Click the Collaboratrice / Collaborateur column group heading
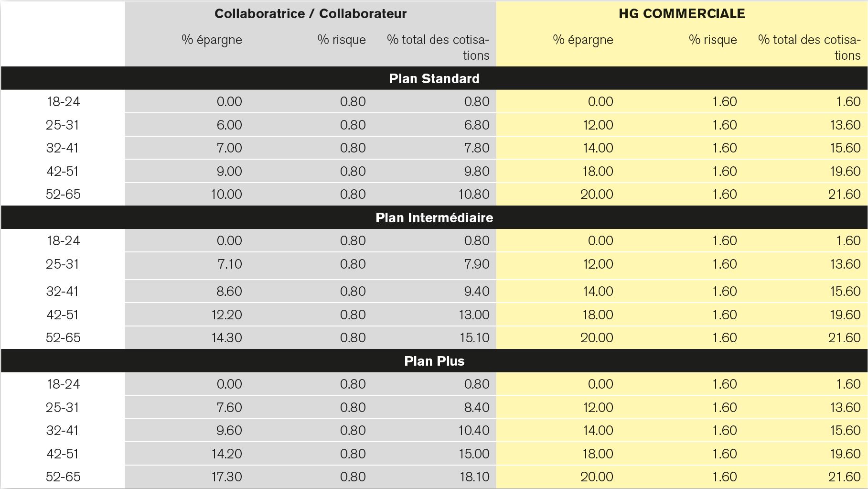The width and height of the screenshot is (868, 489). pyautogui.click(x=311, y=13)
